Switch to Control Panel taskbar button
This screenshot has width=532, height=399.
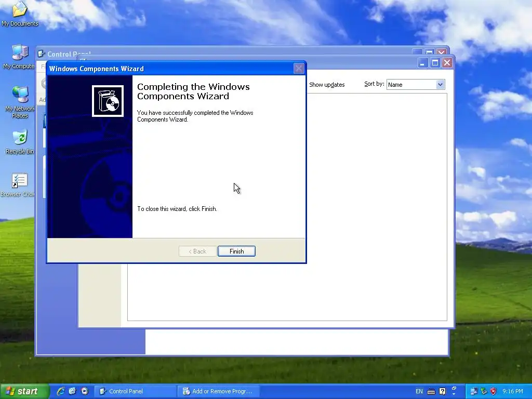(135, 391)
